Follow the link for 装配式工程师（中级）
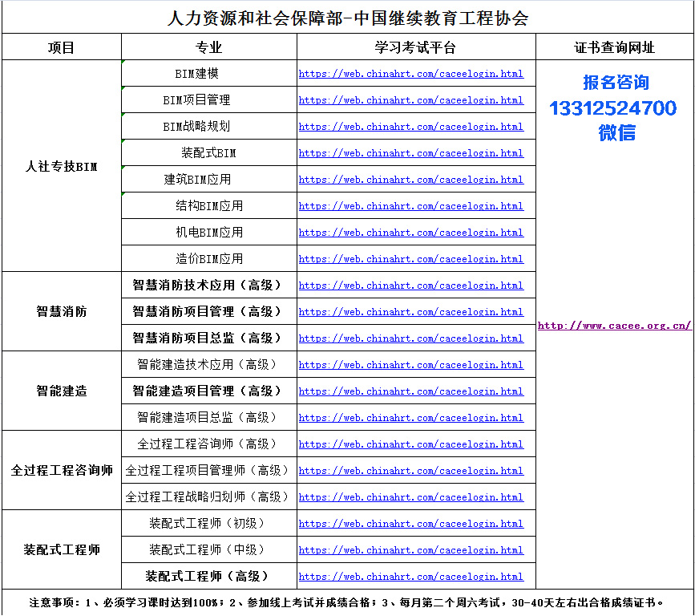Viewport: 695px width, 616px height. pyautogui.click(x=411, y=550)
